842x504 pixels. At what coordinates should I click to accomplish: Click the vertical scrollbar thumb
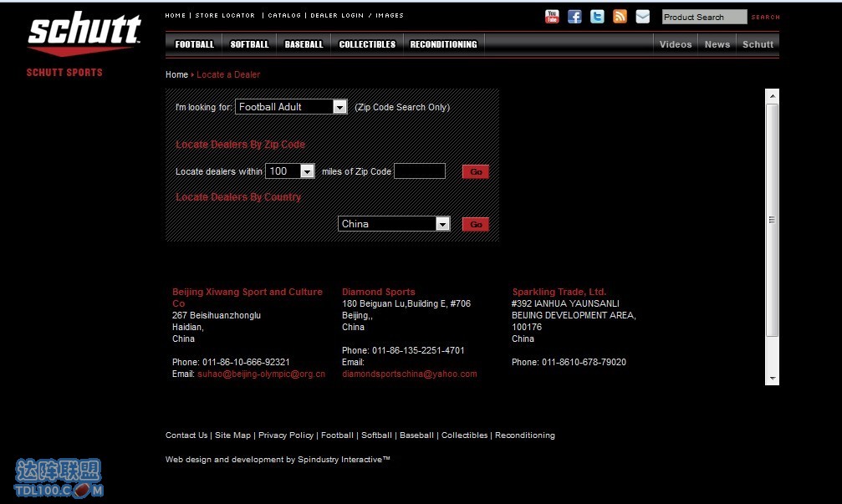coord(773,220)
